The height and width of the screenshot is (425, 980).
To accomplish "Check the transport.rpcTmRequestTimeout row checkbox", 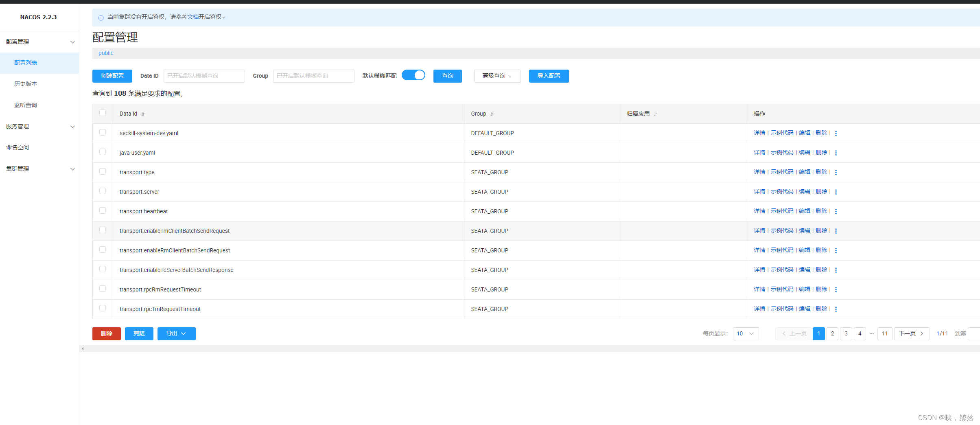I will click(103, 308).
